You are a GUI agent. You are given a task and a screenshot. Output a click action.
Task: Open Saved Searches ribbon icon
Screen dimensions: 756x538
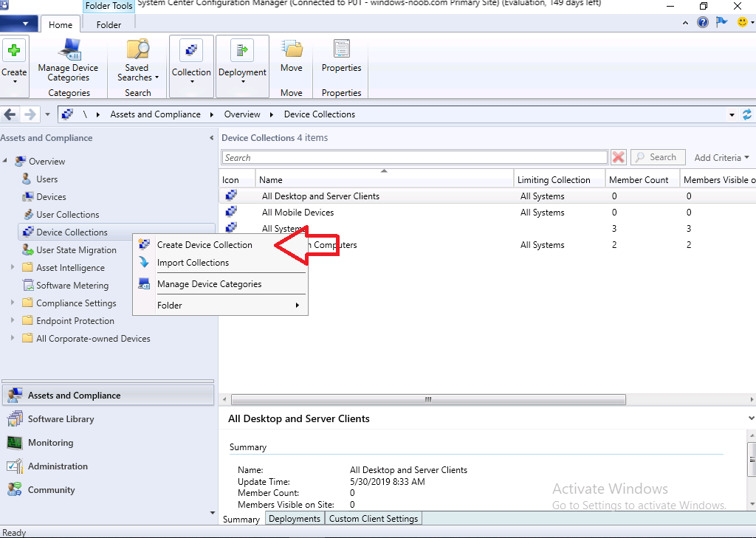tap(138, 49)
